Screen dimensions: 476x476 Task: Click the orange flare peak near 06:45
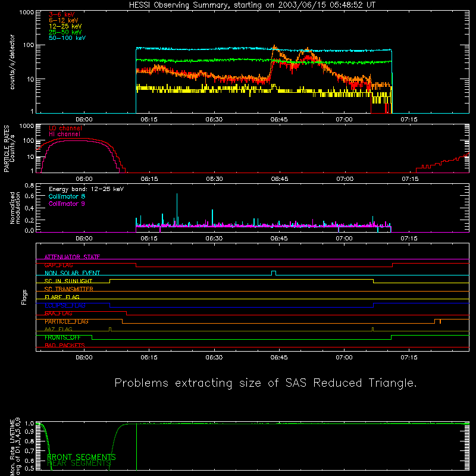(274, 48)
